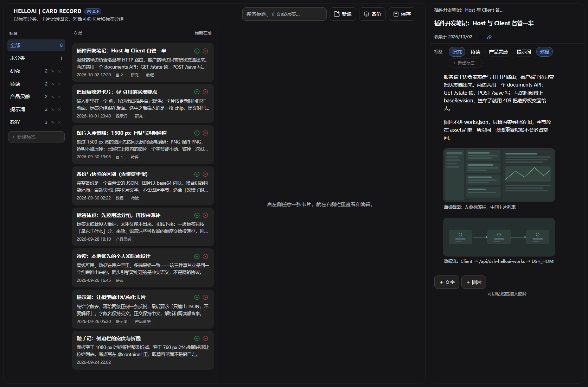
Task: Add an image block with + 图片
Action: coord(474,282)
